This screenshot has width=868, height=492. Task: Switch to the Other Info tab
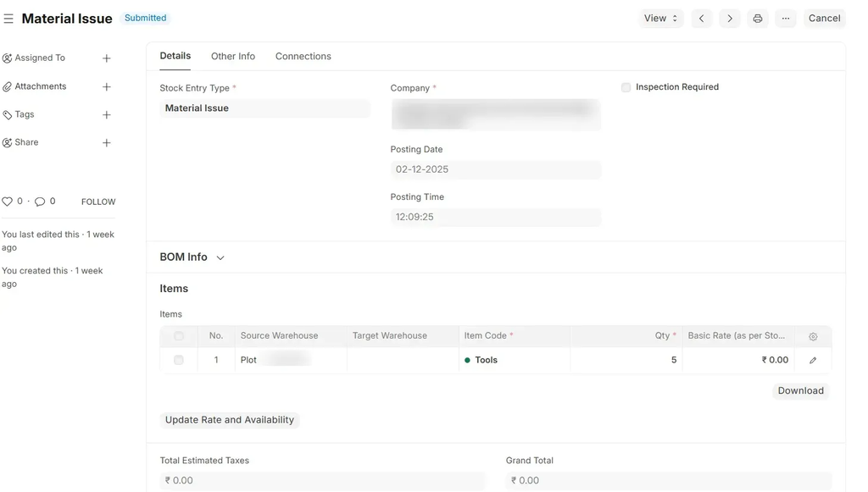pos(233,57)
